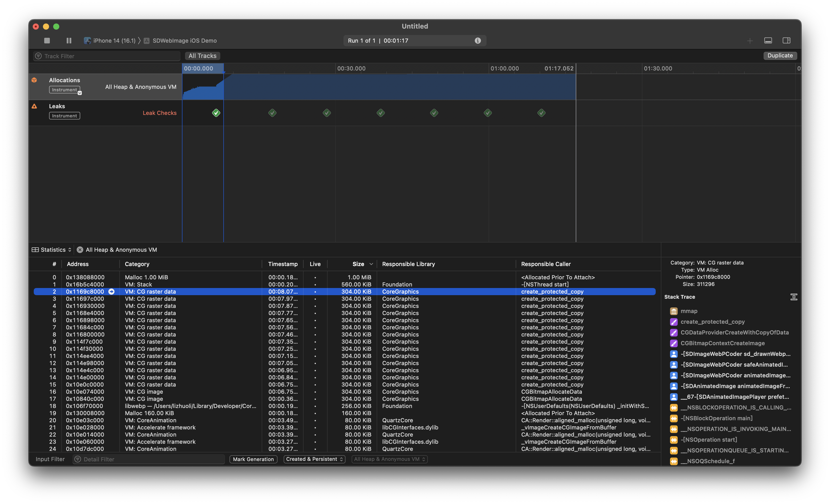The width and height of the screenshot is (830, 504).
Task: Focus the Track Filter field
Action: point(107,56)
